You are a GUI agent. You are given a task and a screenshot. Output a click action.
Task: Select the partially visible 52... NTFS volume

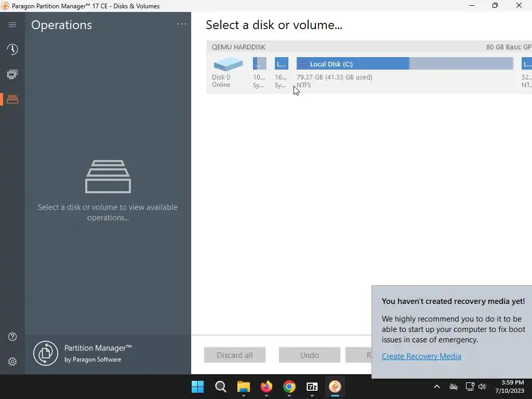click(527, 63)
